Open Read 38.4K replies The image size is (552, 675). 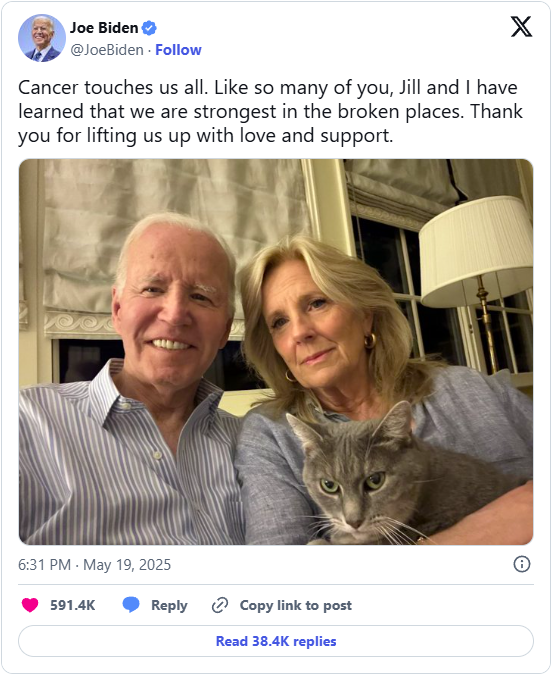coord(276,641)
